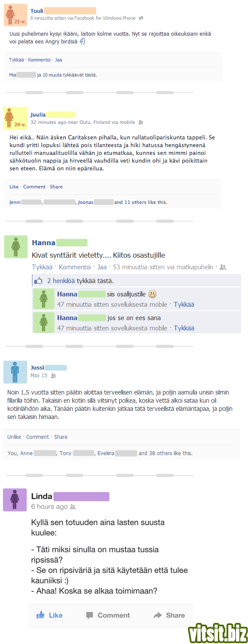248x644 pixels.
Task: Click Juulia's yellow avatar icon
Action: pyautogui.click(x=15, y=118)
